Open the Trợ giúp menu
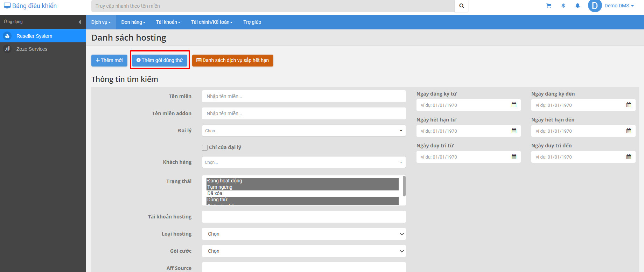The image size is (644, 272). pyautogui.click(x=252, y=22)
